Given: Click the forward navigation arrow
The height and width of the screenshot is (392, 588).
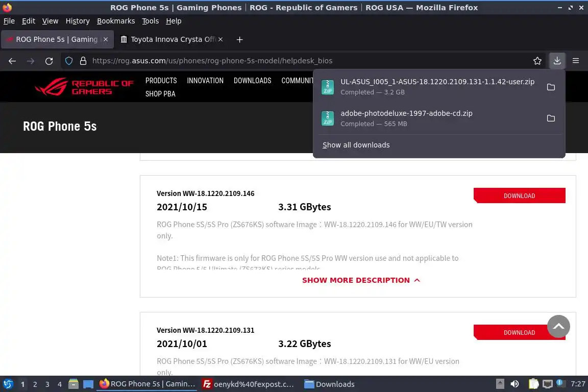Looking at the screenshot, I should pos(31,61).
